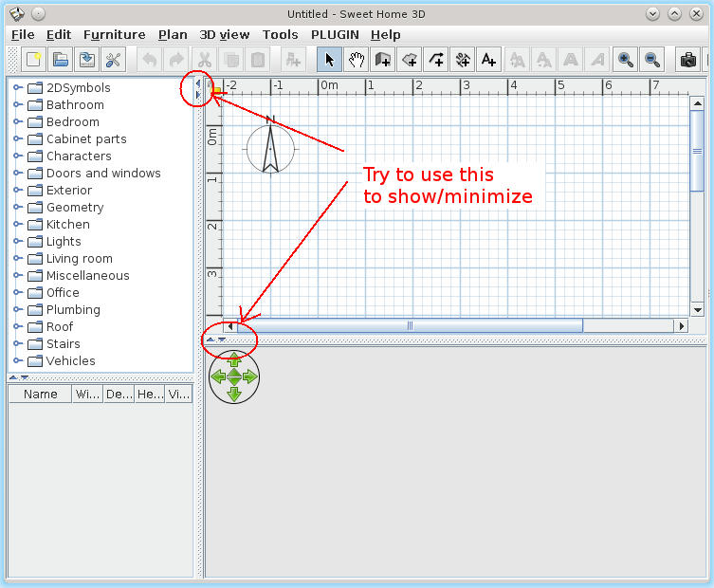Click the Zoom in magnifier icon
The width and height of the screenshot is (714, 588).
625,60
